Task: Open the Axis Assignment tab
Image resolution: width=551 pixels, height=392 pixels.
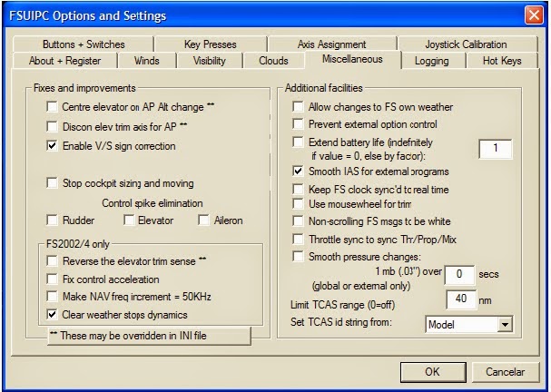Action: (331, 44)
